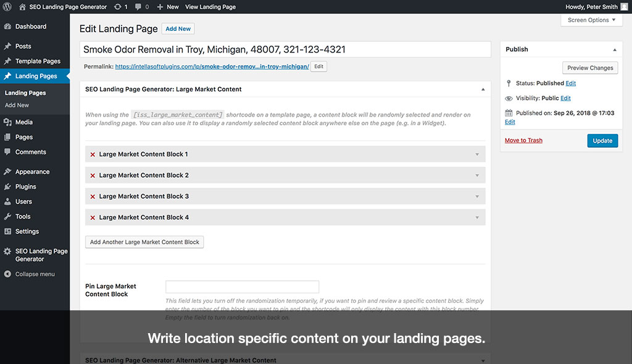Delete Large Market Content Block 1 via red X
The height and width of the screenshot is (364, 632).
click(94, 154)
